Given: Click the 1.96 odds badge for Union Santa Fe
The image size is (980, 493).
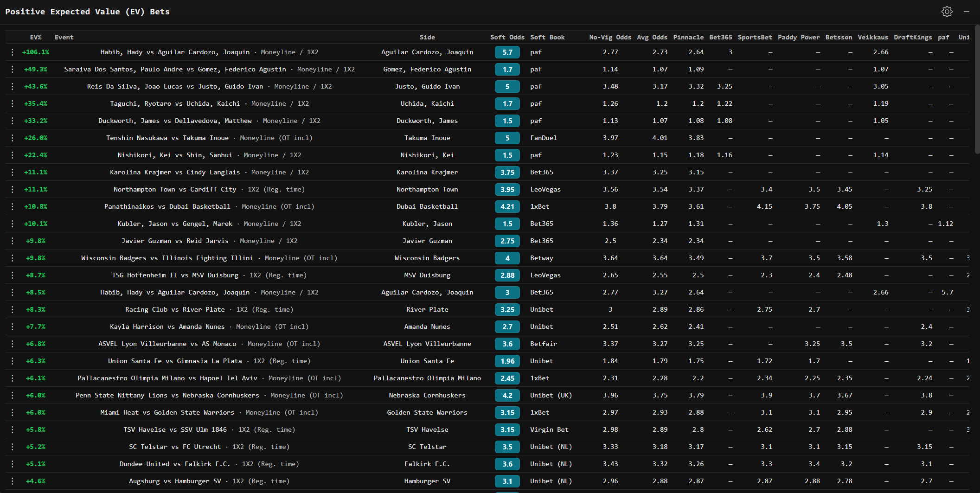Looking at the screenshot, I should (507, 361).
